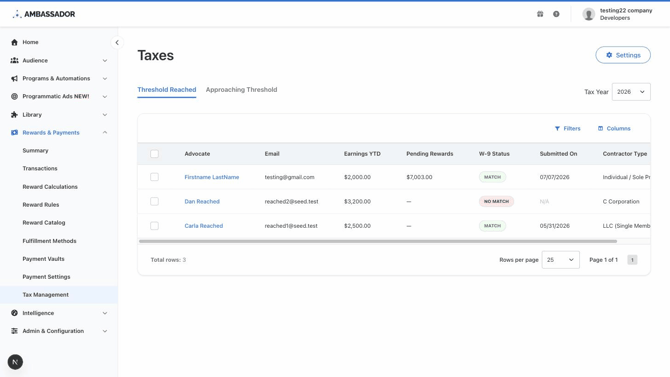The width and height of the screenshot is (670, 377).
Task: Click the Earnings YTD column header
Action: click(362, 154)
